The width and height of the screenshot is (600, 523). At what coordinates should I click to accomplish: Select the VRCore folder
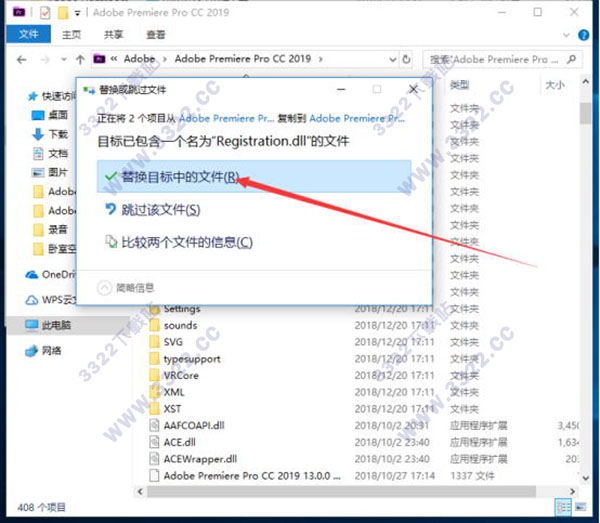coord(181,376)
